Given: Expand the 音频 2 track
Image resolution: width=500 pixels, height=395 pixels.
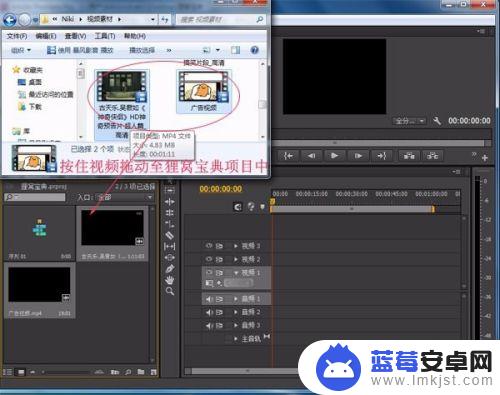Looking at the screenshot, I should [x=236, y=312].
